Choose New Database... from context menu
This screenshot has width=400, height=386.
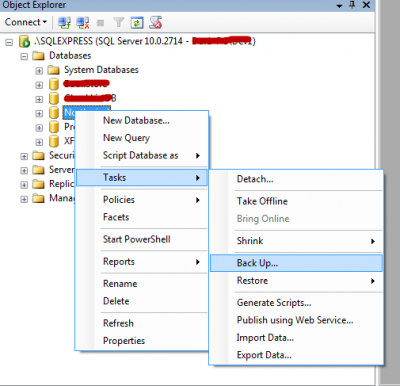tap(142, 120)
